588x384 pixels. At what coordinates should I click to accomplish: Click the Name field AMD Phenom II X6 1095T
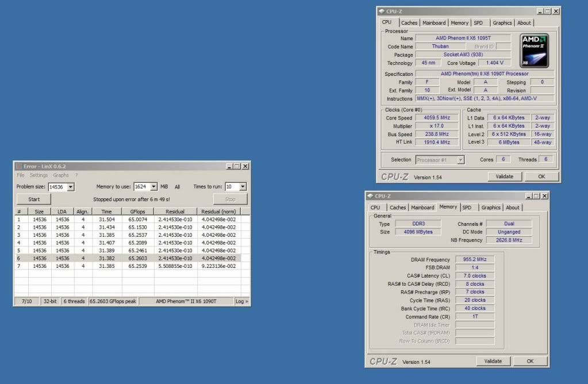point(463,39)
